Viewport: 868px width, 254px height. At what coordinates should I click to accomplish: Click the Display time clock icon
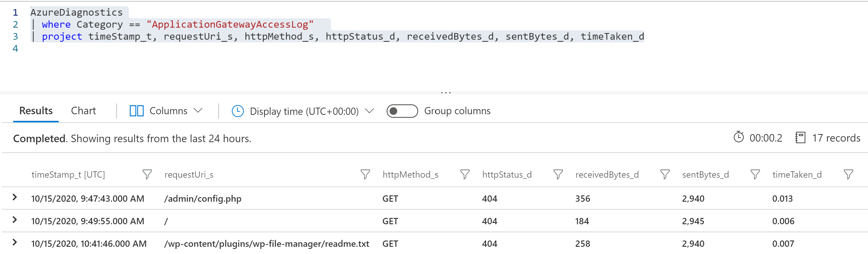(238, 111)
